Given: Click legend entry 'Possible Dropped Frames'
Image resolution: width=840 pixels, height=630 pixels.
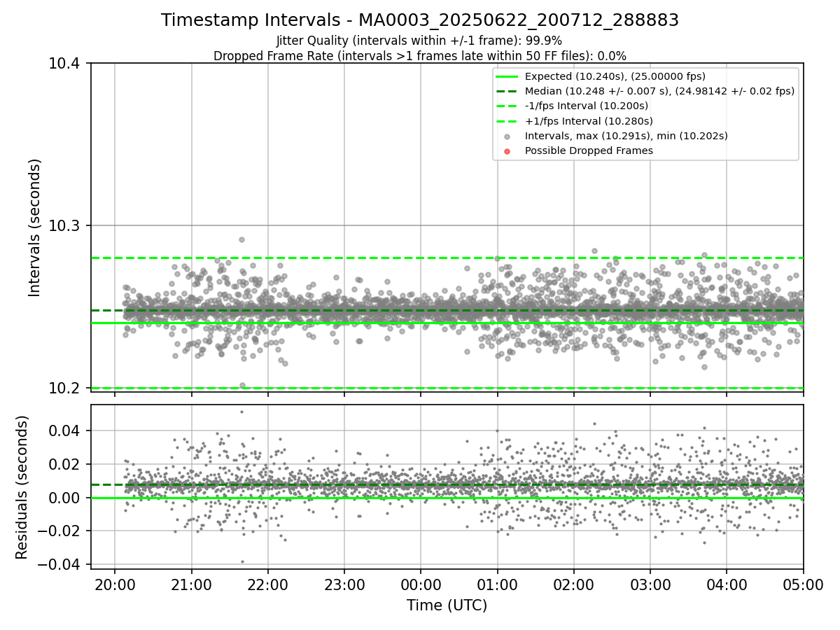Looking at the screenshot, I should [589, 150].
